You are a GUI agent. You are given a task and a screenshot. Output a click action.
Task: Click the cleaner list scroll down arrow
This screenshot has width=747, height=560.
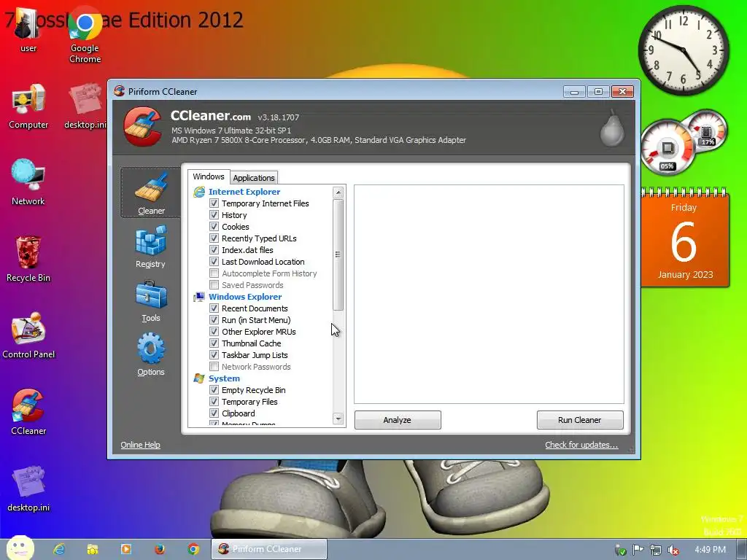click(338, 419)
